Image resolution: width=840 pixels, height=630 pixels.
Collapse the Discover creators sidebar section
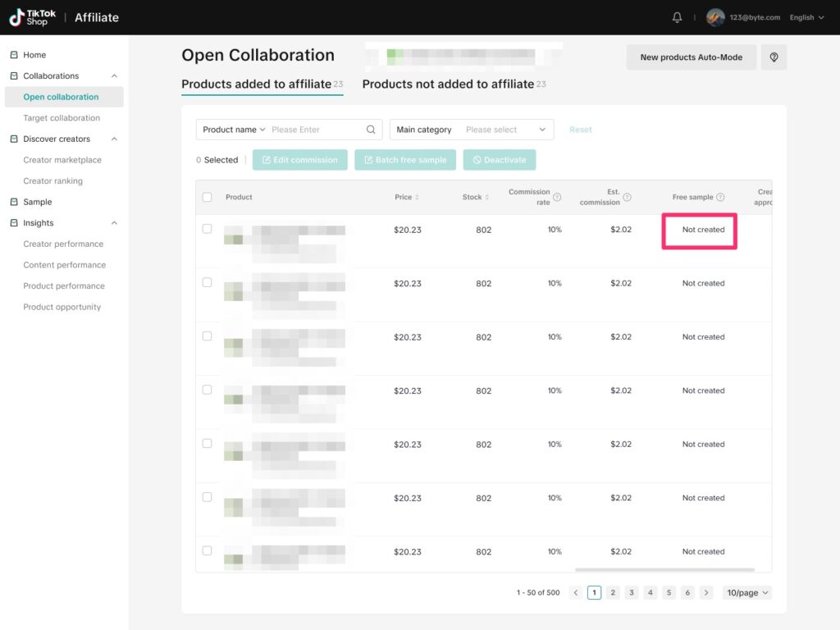[x=114, y=139]
